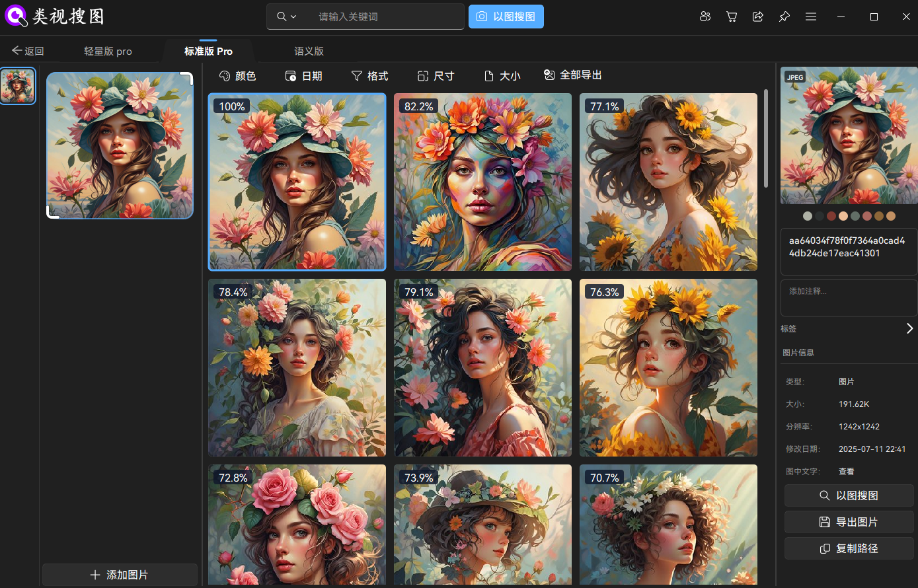
Task: Select the 72.8% pink roses result
Action: [297, 525]
